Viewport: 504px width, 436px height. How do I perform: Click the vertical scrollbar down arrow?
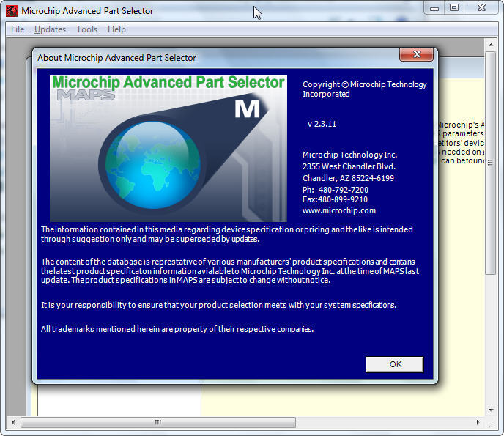pyautogui.click(x=491, y=410)
